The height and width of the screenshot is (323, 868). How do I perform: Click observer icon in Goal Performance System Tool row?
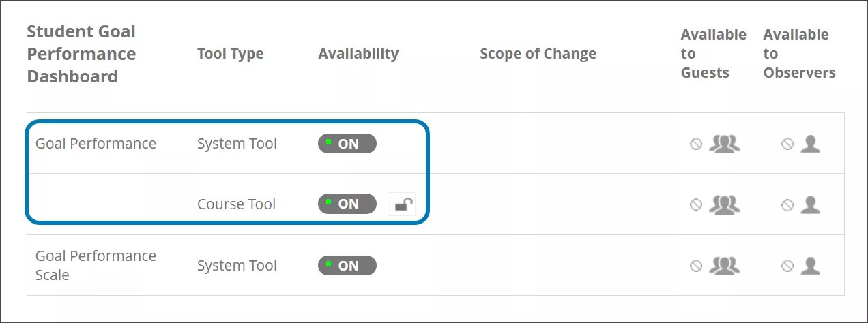point(810,144)
